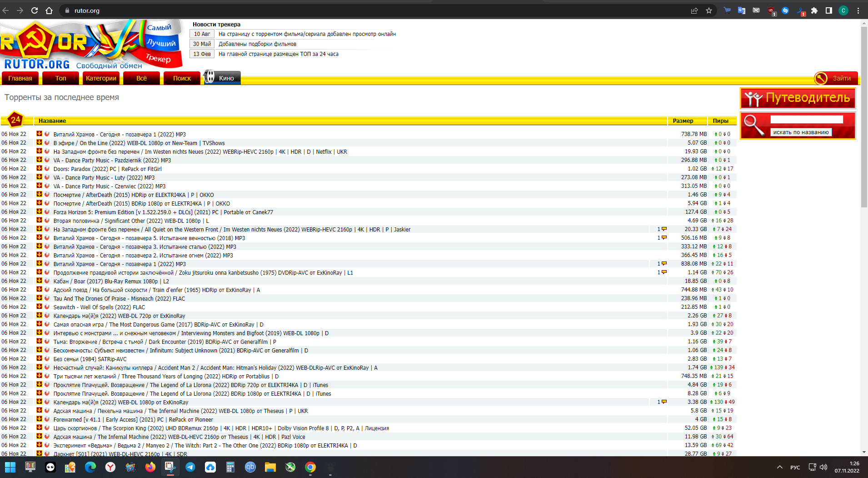This screenshot has width=868, height=478.
Task: Open the Путеводитель guide banner
Action: tap(798, 98)
